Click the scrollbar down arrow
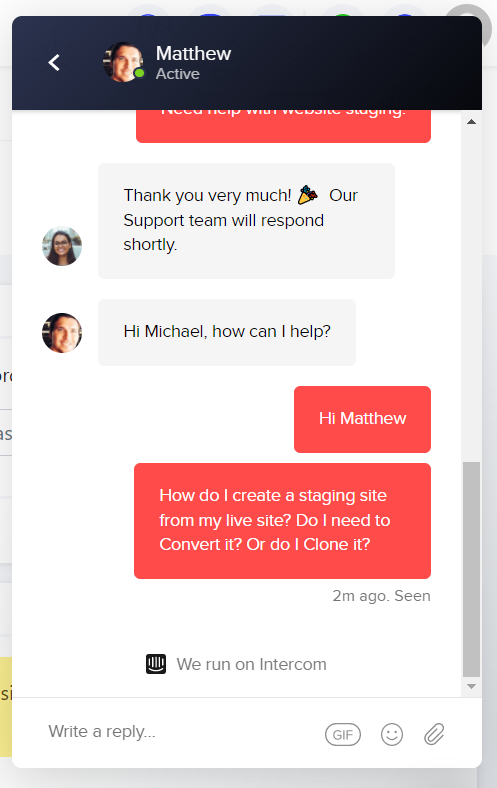Image resolution: width=497 pixels, height=788 pixels. (471, 686)
